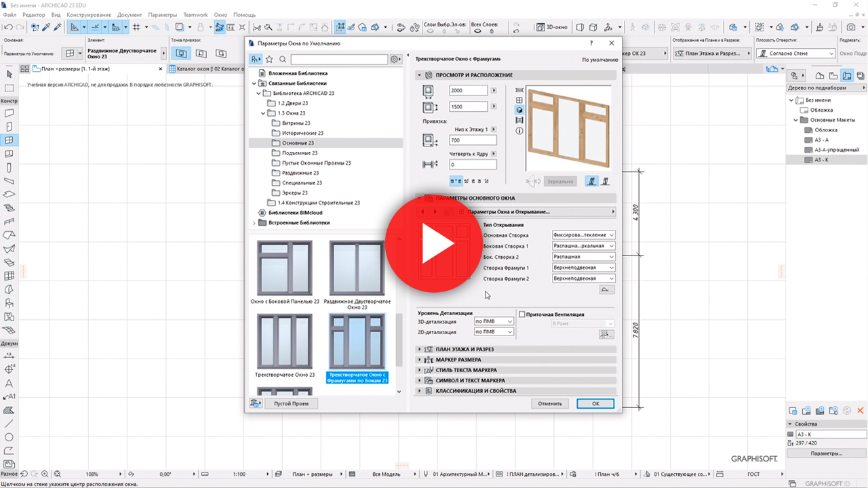Open the Документ menu

tap(130, 14)
